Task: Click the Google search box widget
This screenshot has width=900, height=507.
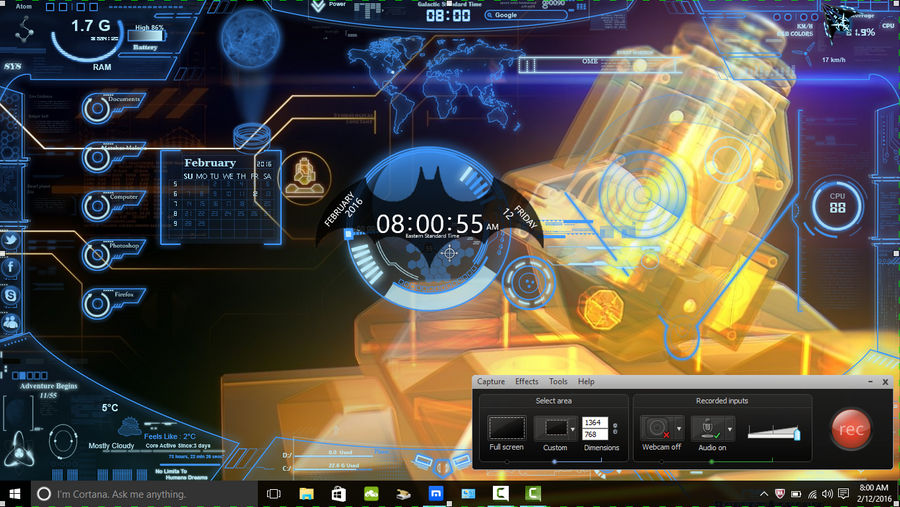Action: [x=525, y=15]
